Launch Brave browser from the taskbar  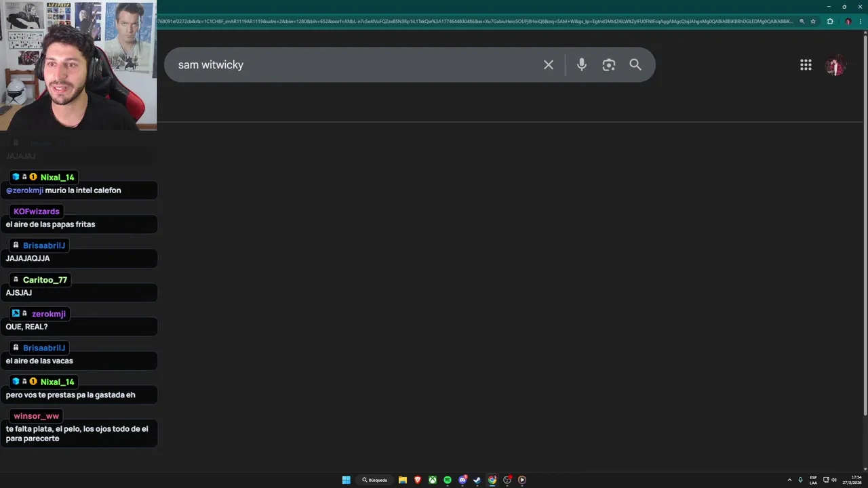click(x=418, y=480)
